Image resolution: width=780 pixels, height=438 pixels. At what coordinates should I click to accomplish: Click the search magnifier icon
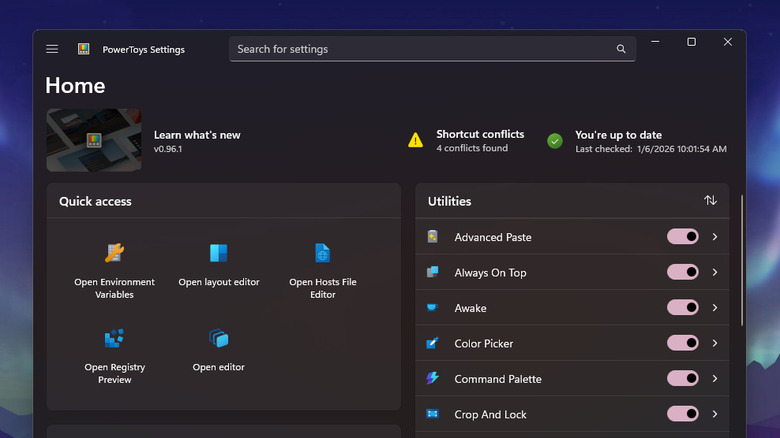tap(621, 49)
